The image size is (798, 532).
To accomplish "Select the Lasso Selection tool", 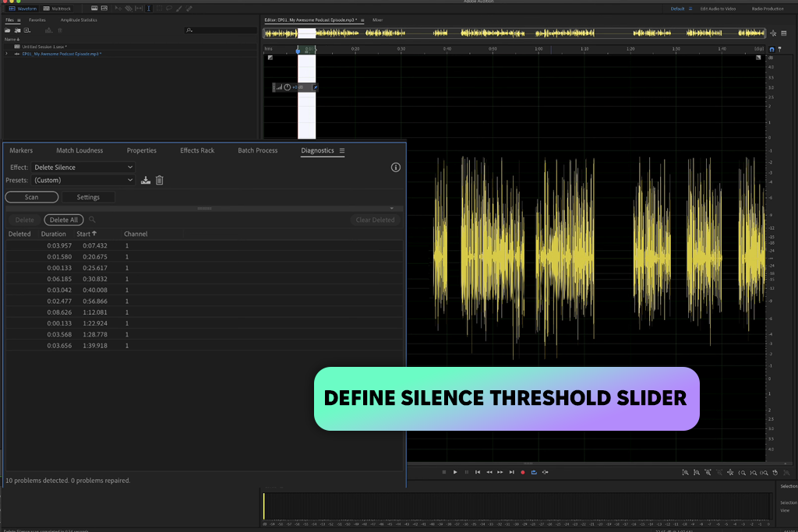I will click(x=169, y=9).
